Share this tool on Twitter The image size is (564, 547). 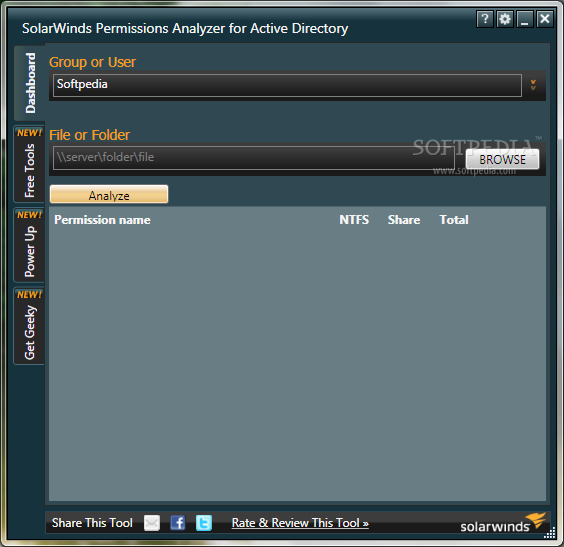tap(204, 523)
